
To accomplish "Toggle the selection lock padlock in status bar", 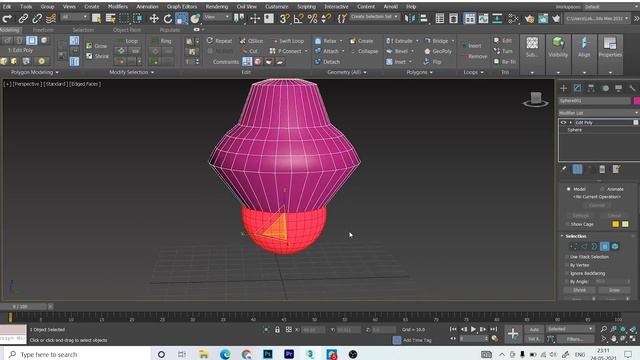I will (277, 329).
